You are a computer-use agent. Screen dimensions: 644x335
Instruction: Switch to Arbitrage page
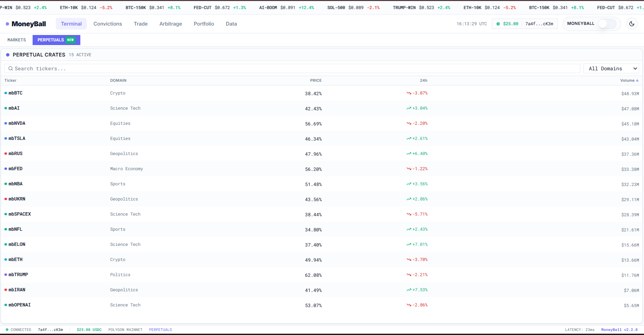click(171, 24)
